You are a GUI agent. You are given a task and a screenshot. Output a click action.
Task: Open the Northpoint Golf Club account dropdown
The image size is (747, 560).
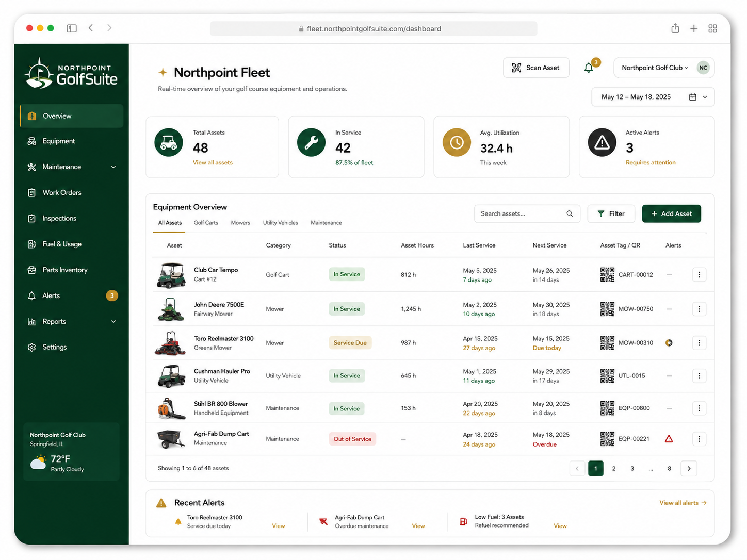coord(664,68)
